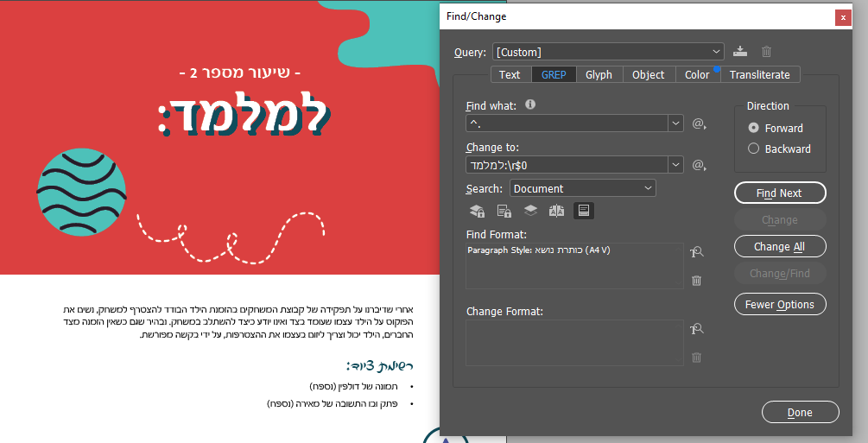Click bullet line תמונה של דולפין (נספח)
The width and height of the screenshot is (868, 443).
tap(353, 386)
